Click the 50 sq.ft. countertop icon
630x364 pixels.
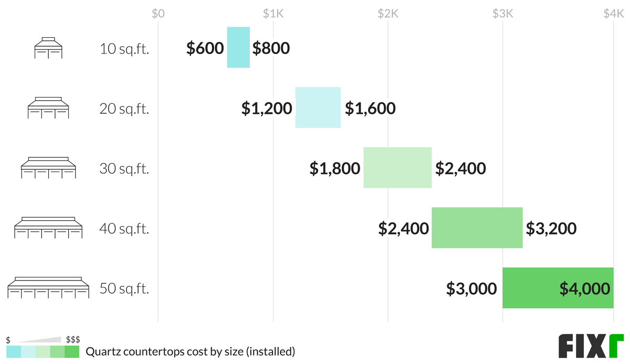(x=48, y=288)
